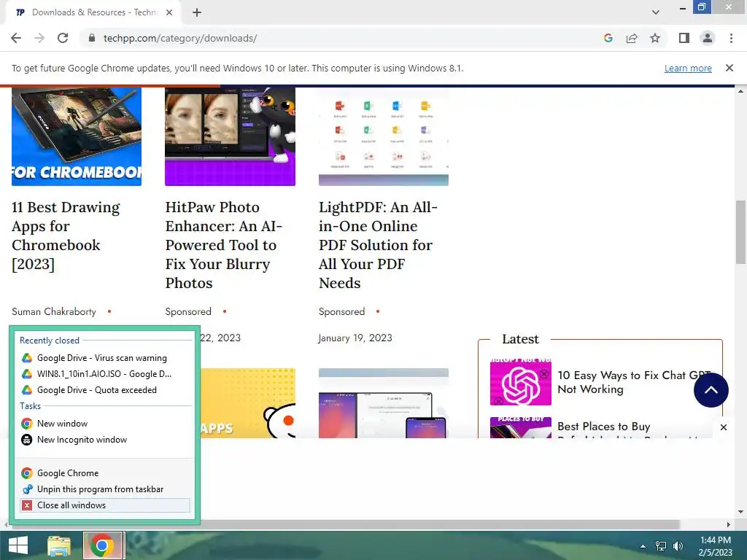Open the network tray icon
The height and width of the screenshot is (560, 747).
pos(660,546)
